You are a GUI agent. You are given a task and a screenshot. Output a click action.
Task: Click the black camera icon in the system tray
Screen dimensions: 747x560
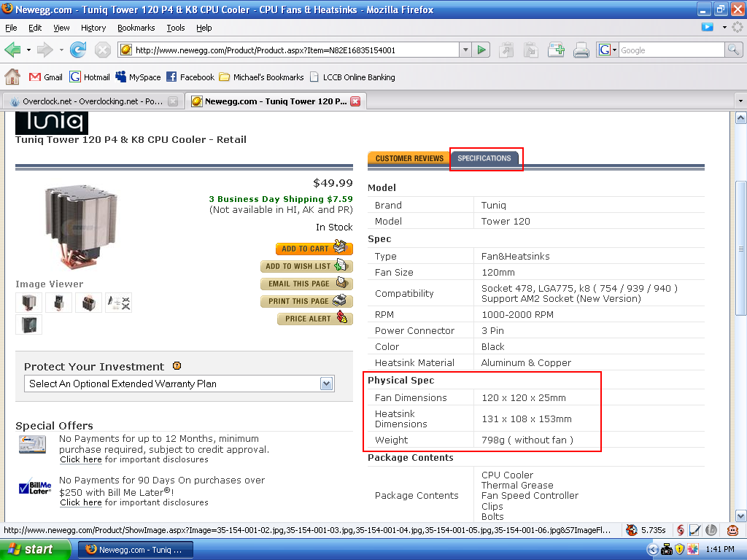[x=667, y=550]
